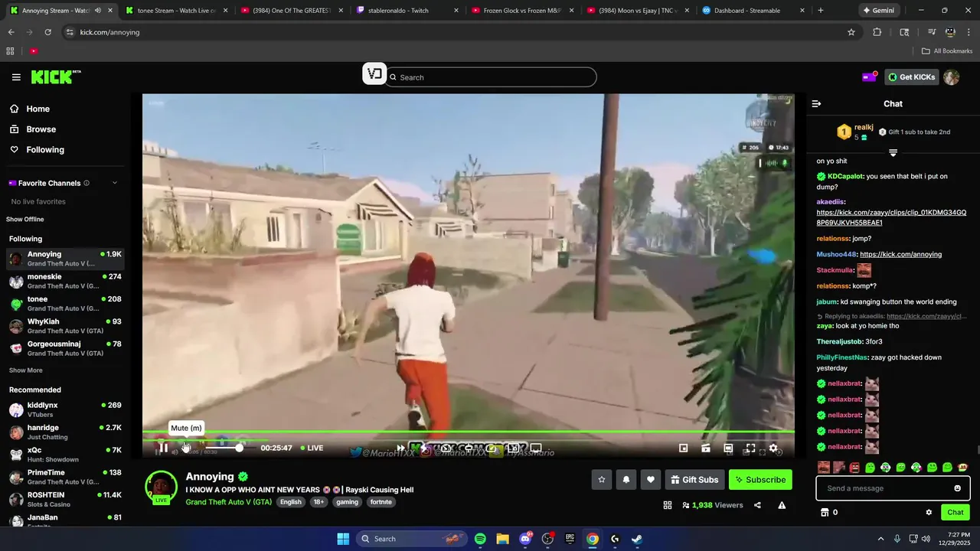The width and height of the screenshot is (980, 551).
Task: Collapse the Favorite Channels section
Action: point(115,183)
